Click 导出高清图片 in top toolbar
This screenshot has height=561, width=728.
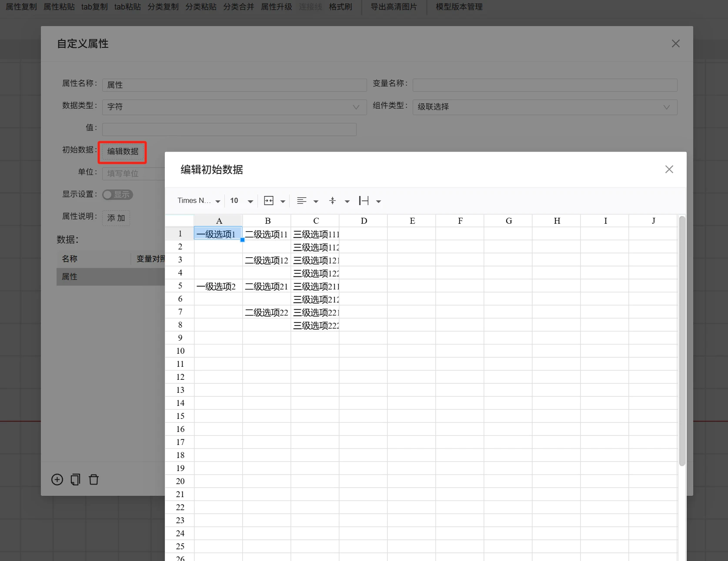click(394, 7)
